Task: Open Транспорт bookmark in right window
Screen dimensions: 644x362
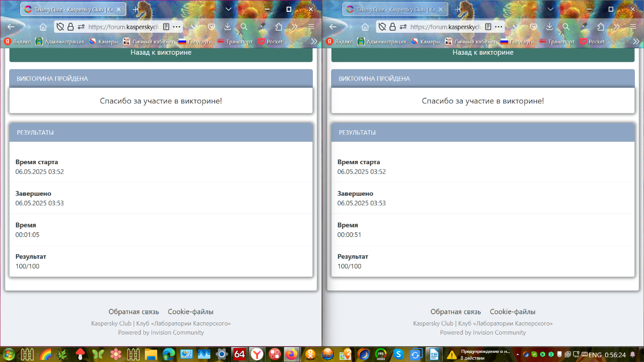Action: 557,41
